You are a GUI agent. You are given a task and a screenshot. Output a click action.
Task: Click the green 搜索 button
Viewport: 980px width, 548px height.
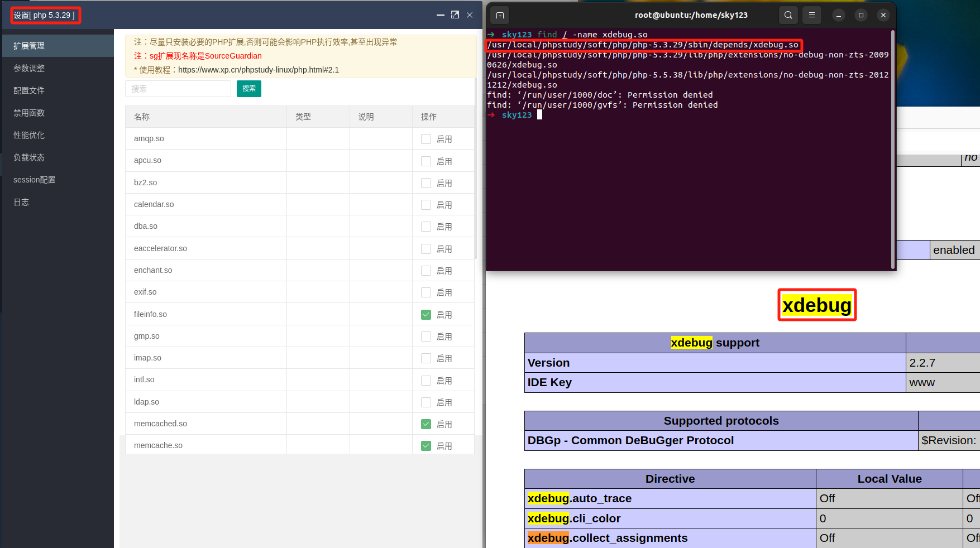(249, 89)
